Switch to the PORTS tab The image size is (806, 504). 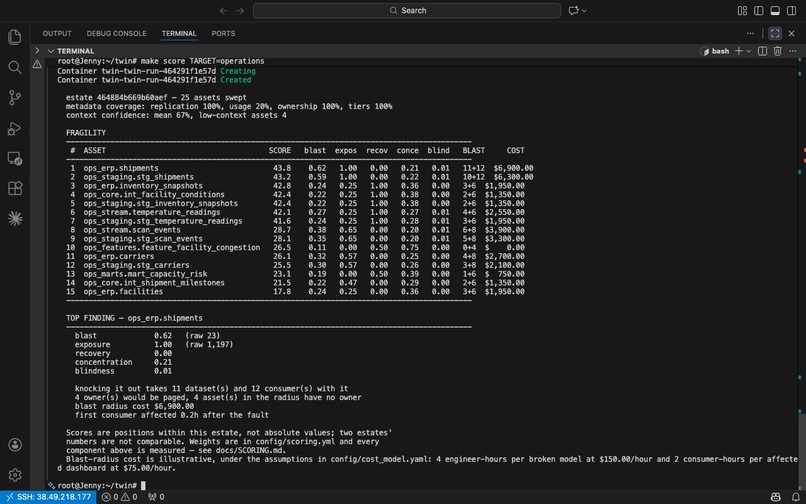[x=223, y=33]
